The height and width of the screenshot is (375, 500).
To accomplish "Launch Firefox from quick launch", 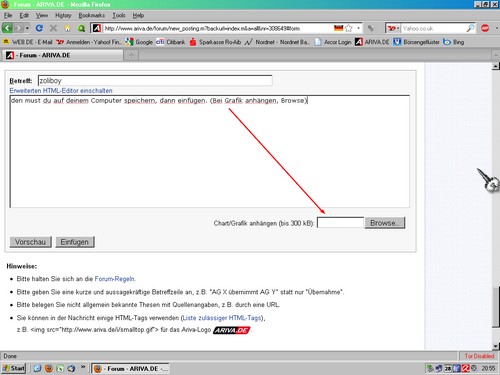I will [49, 368].
